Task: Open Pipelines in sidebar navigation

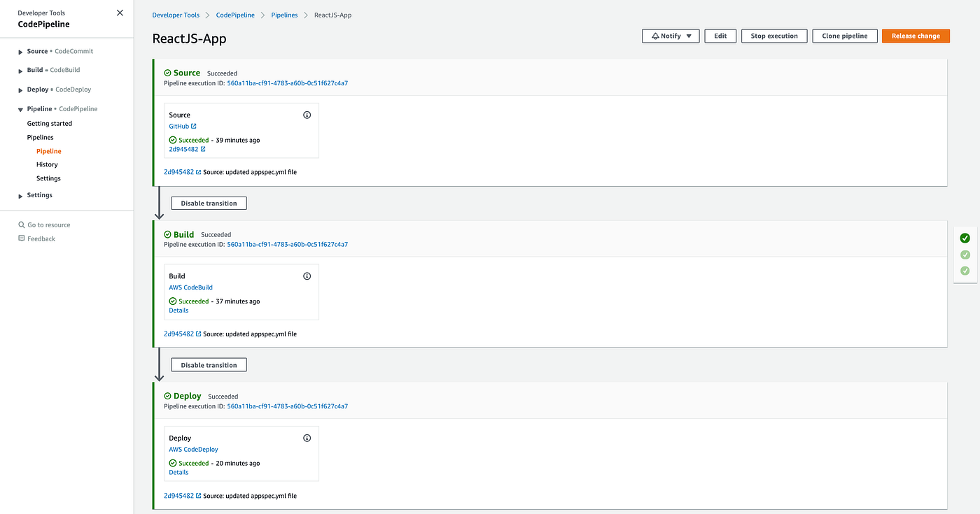Action: pos(41,138)
